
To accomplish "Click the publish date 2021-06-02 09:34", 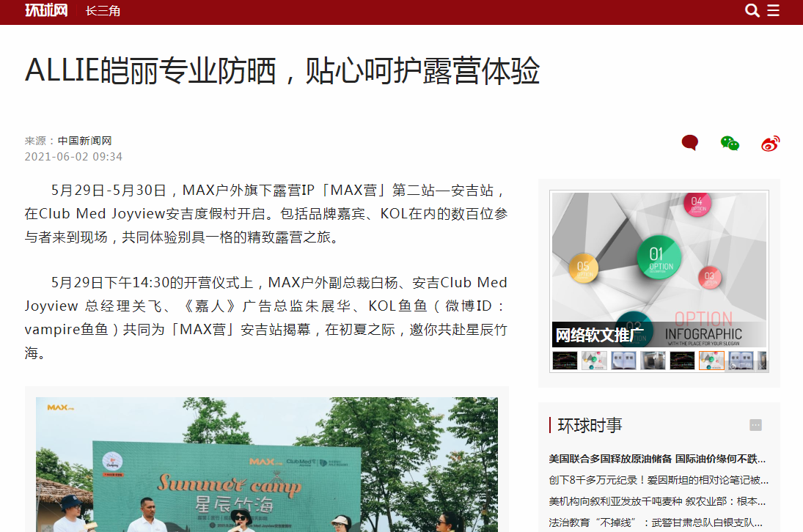I will coord(74,157).
